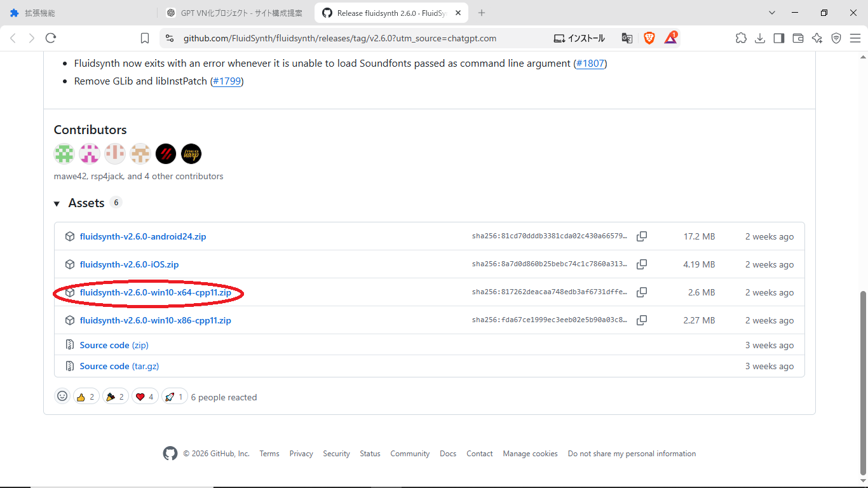Toggle the heart reaction
This screenshot has width=868, height=488.
tap(145, 396)
